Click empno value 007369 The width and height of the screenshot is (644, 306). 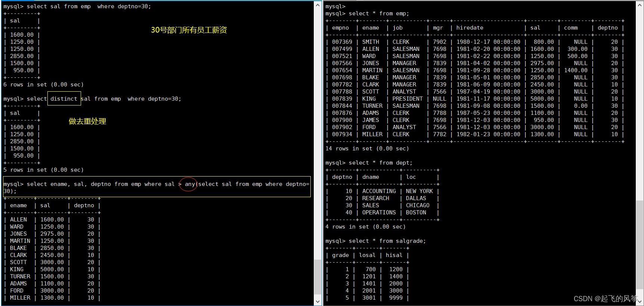pos(342,42)
